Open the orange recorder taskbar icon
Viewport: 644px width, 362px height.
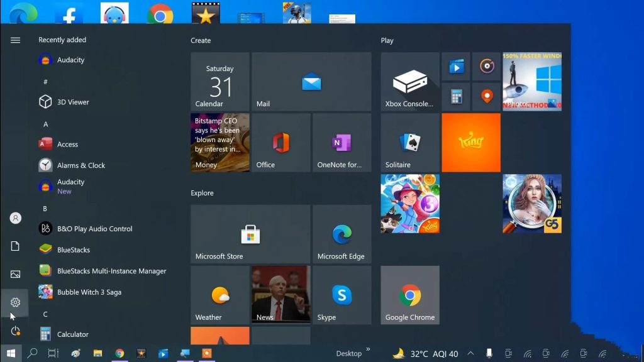[206, 353]
